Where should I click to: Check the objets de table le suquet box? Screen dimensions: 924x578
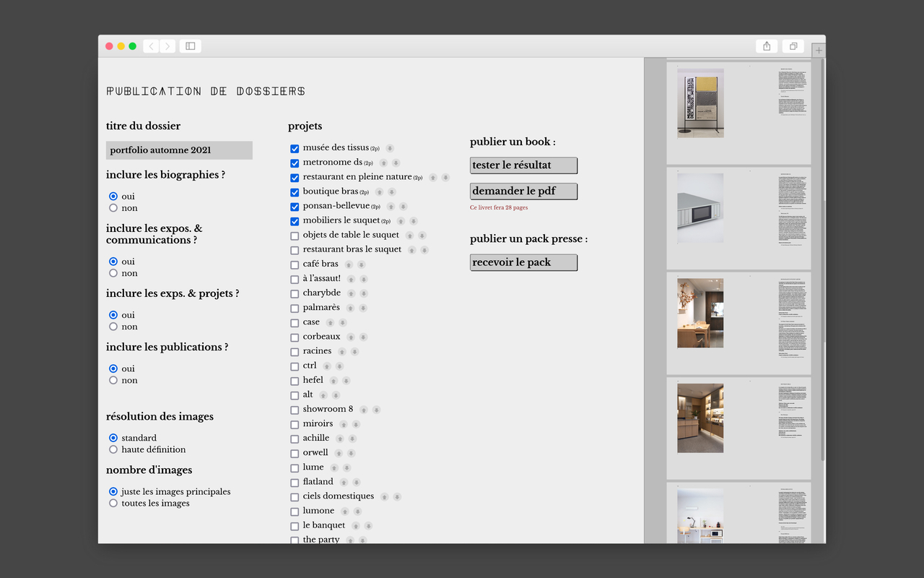[x=295, y=236]
